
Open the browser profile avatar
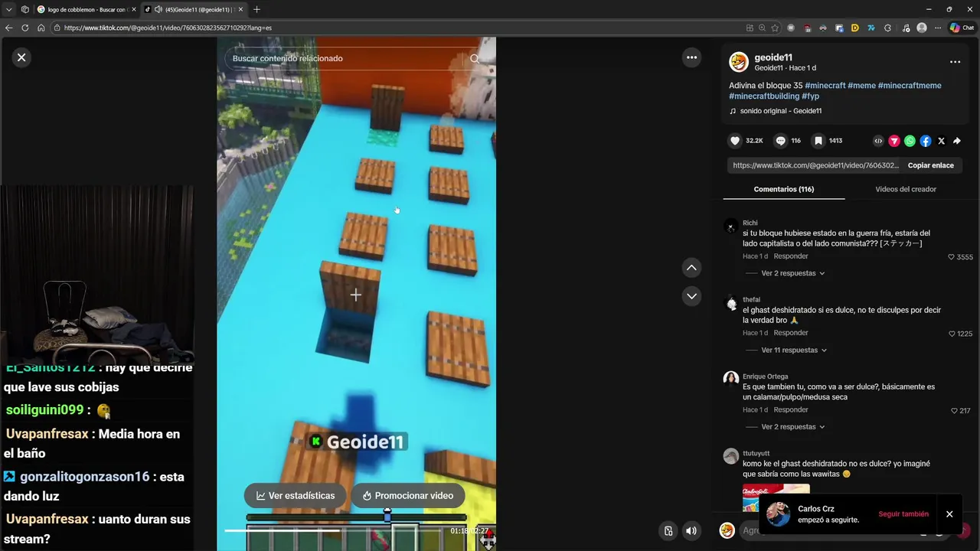(922, 28)
